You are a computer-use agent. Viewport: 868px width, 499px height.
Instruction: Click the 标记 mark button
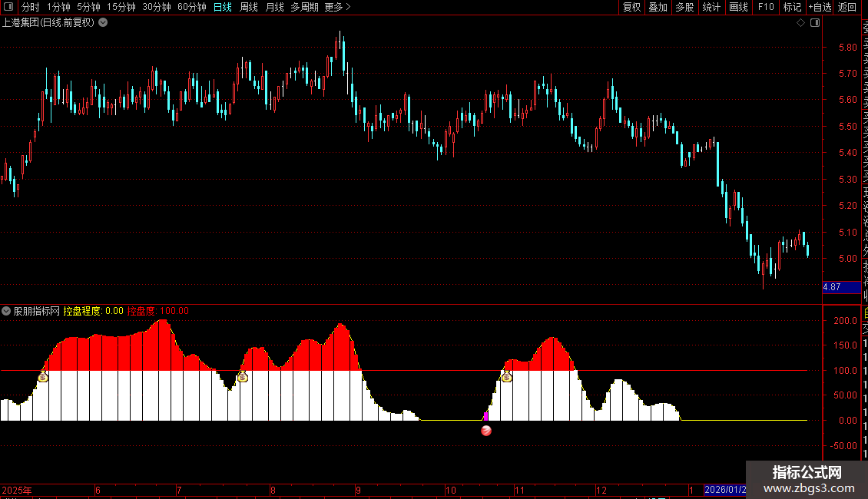[792, 7]
